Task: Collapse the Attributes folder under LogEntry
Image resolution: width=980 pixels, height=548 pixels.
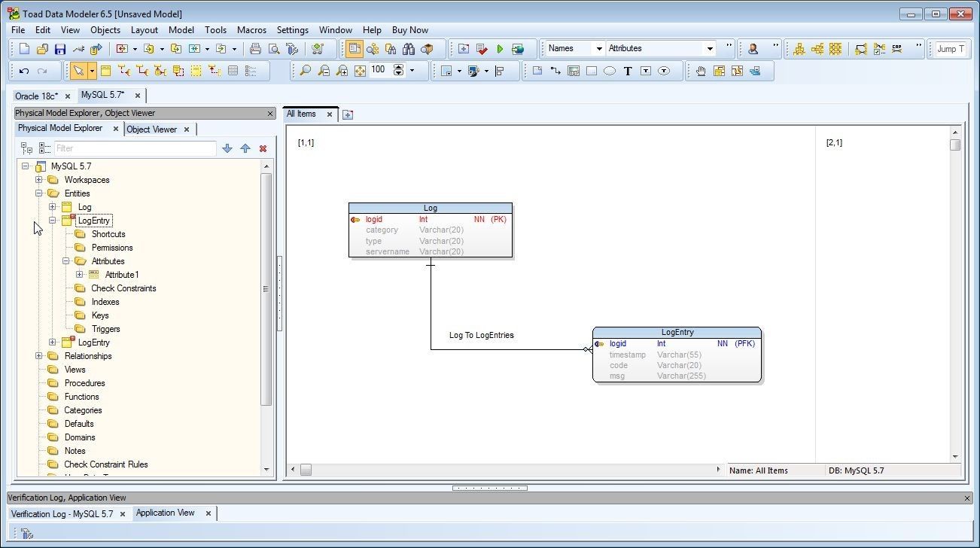Action: click(x=66, y=261)
